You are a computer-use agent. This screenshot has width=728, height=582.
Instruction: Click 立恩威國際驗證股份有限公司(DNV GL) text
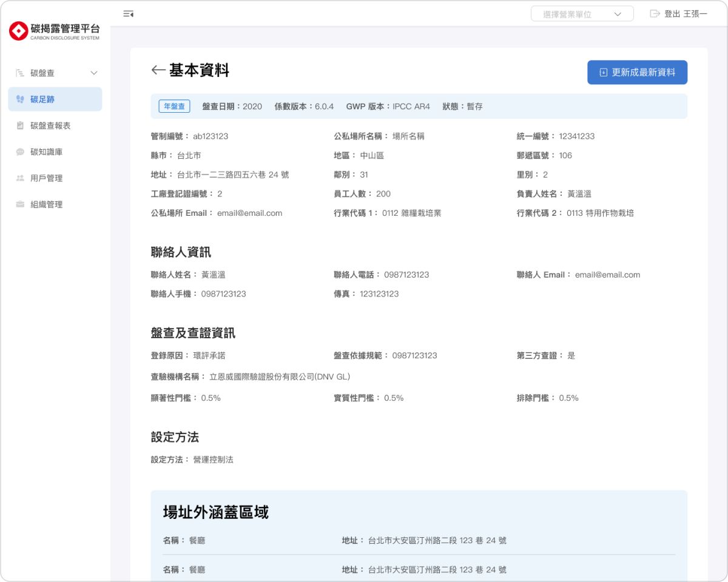pyautogui.click(x=280, y=377)
